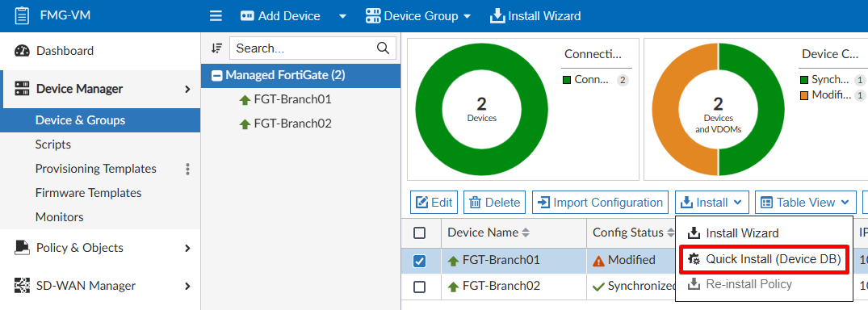
Task: Click the Edit button
Action: (x=434, y=203)
